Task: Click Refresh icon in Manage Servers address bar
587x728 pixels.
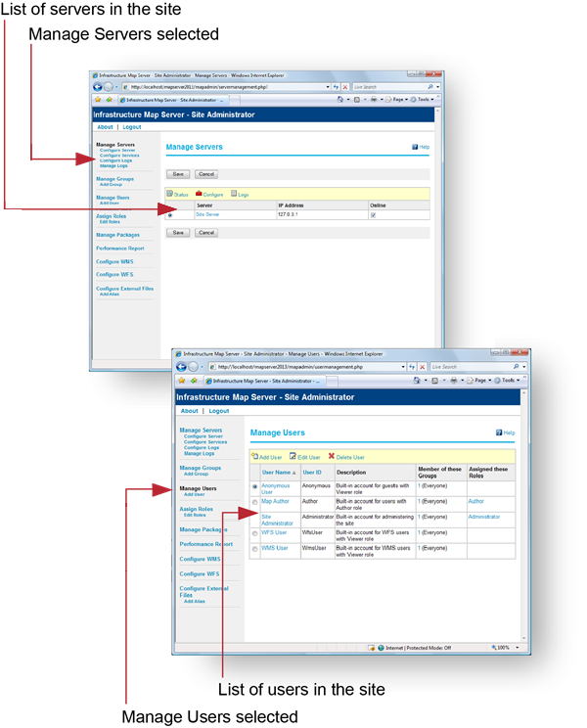Action: (336, 87)
